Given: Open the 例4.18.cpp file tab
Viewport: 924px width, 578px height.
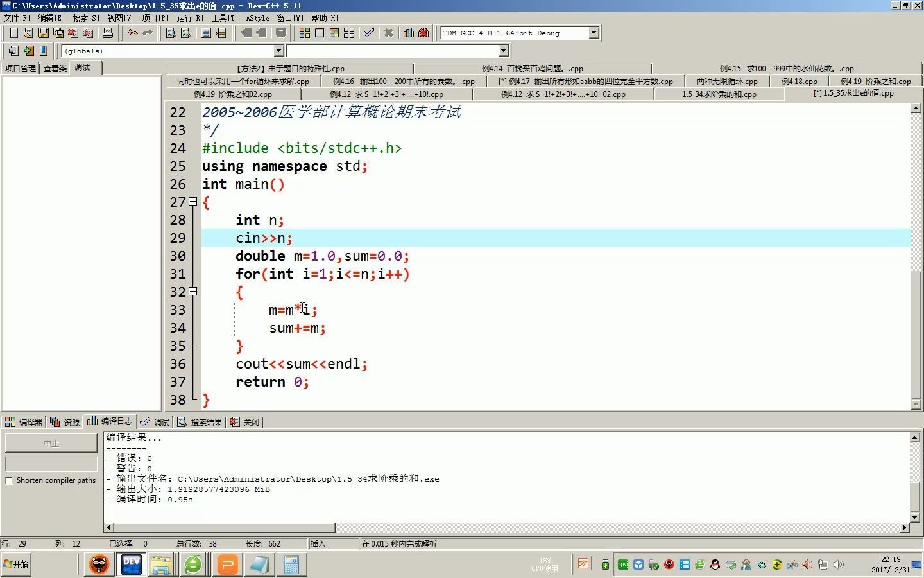Looking at the screenshot, I should (800, 82).
